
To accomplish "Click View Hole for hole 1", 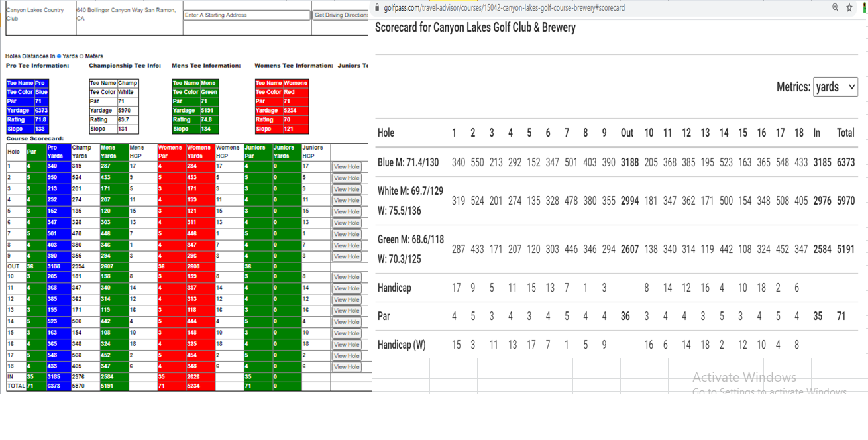I will 347,167.
